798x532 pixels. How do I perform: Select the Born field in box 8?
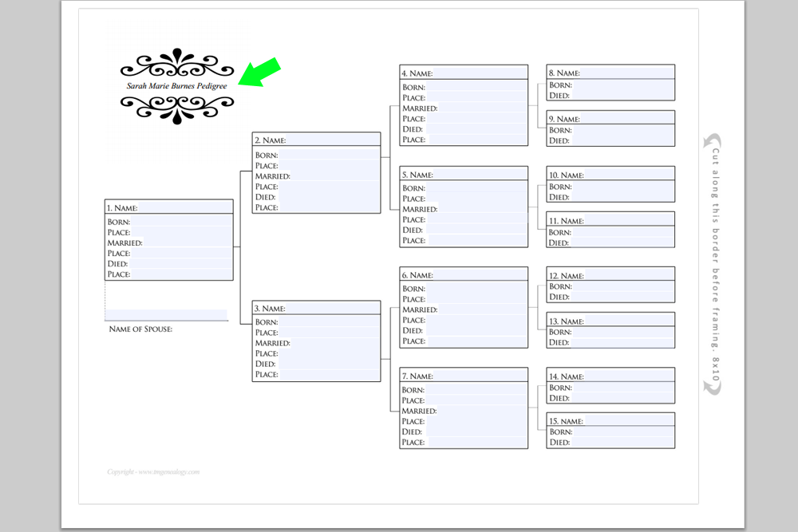pos(623,85)
